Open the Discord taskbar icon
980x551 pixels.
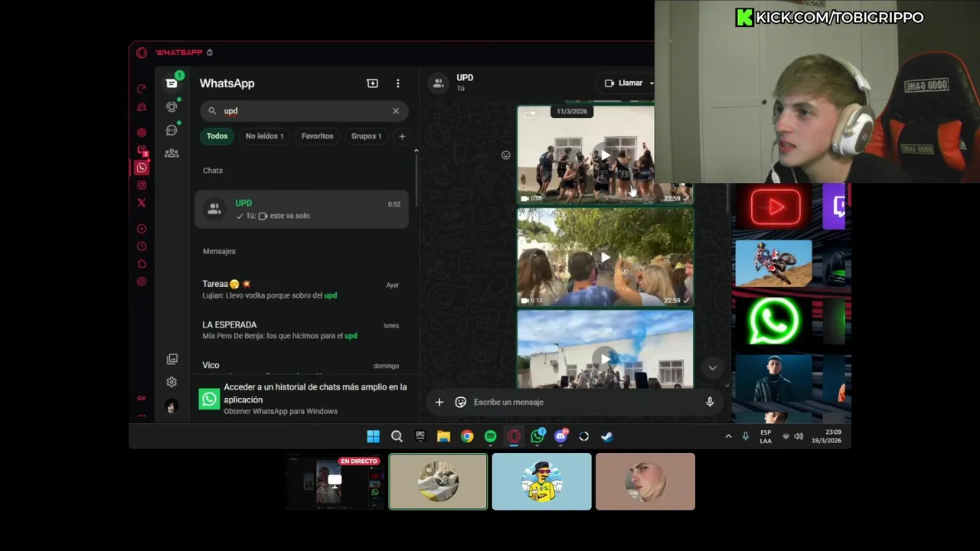(561, 436)
